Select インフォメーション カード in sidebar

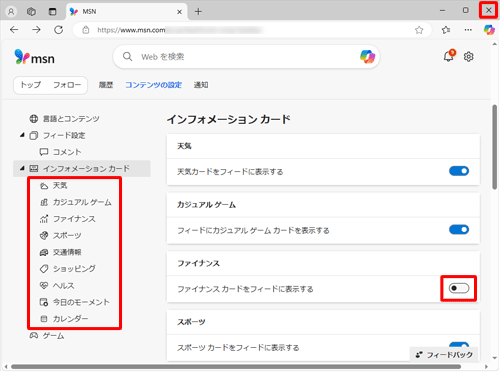[x=82, y=169]
